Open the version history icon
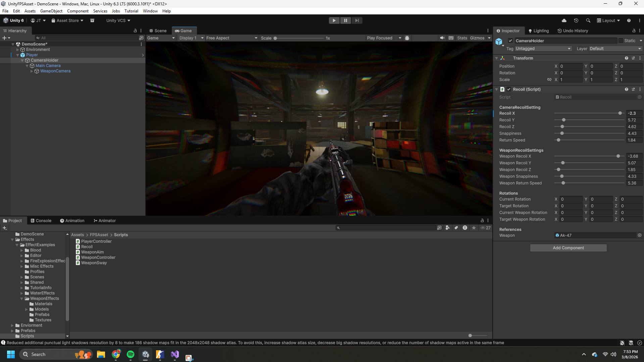This screenshot has width=644, height=362. 576,20
